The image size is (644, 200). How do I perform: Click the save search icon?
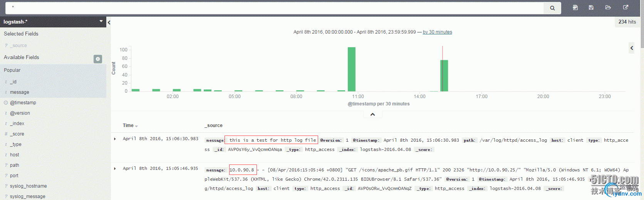pyautogui.click(x=591, y=7)
